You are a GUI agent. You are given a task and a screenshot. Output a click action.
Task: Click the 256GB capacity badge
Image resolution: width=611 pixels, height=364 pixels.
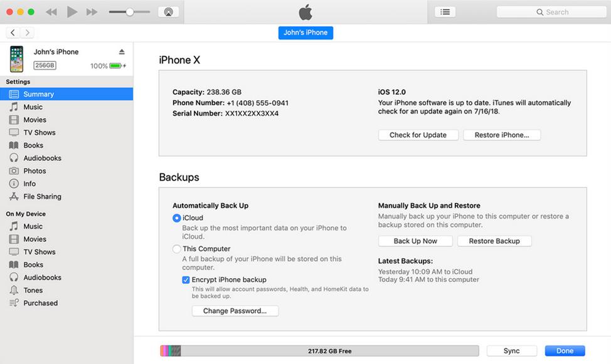click(x=45, y=65)
